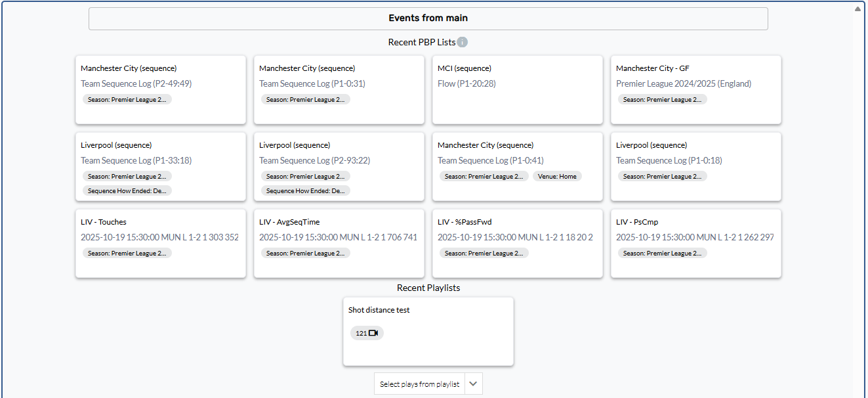Open Liverpool sequence card P1-33:18
Viewport: 868px width, 398px height.
pos(161,166)
